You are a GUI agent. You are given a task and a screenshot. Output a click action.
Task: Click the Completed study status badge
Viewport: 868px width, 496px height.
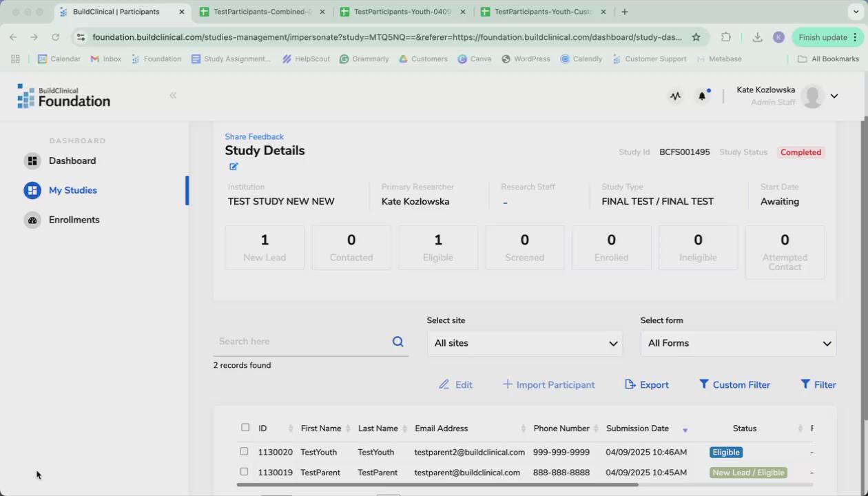800,152
